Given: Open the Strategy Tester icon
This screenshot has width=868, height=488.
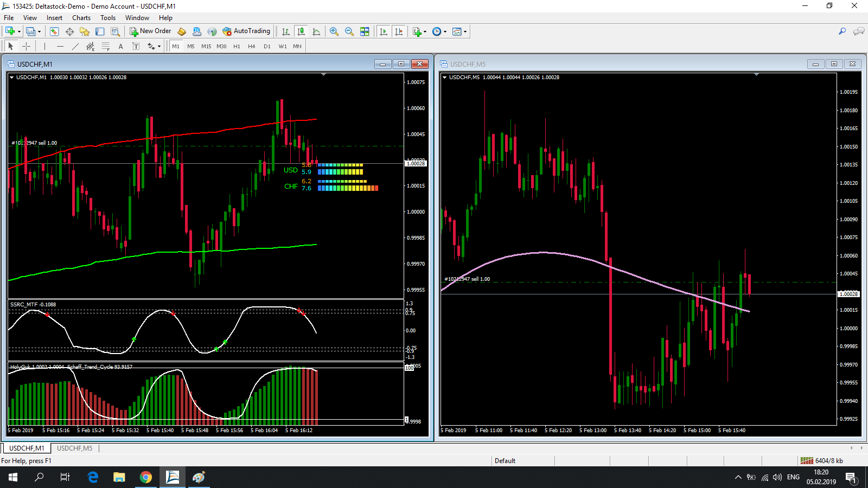Looking at the screenshot, I should tap(115, 31).
